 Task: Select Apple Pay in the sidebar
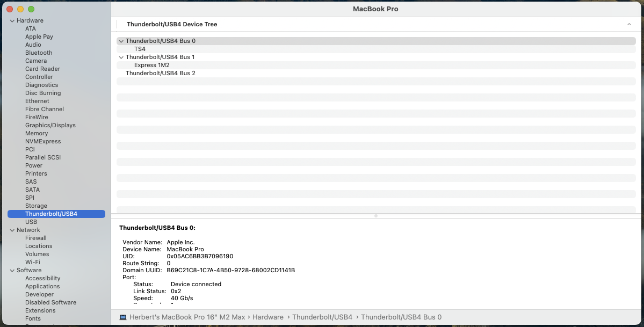click(x=39, y=37)
